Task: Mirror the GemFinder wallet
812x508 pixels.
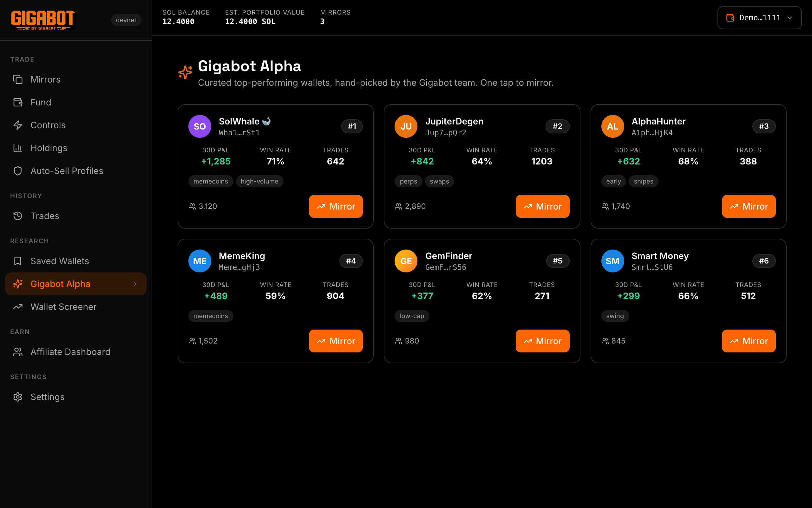Action: pyautogui.click(x=542, y=341)
